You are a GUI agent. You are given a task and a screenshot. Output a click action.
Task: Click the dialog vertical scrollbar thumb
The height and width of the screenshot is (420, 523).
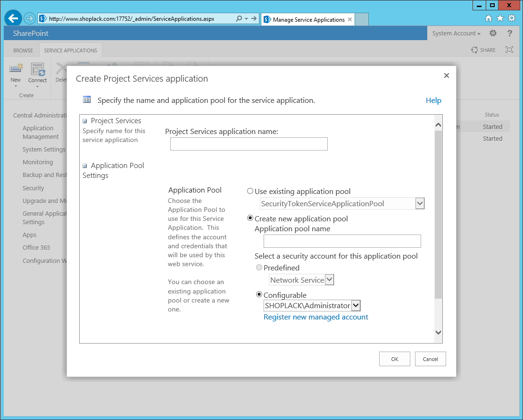click(x=438, y=214)
